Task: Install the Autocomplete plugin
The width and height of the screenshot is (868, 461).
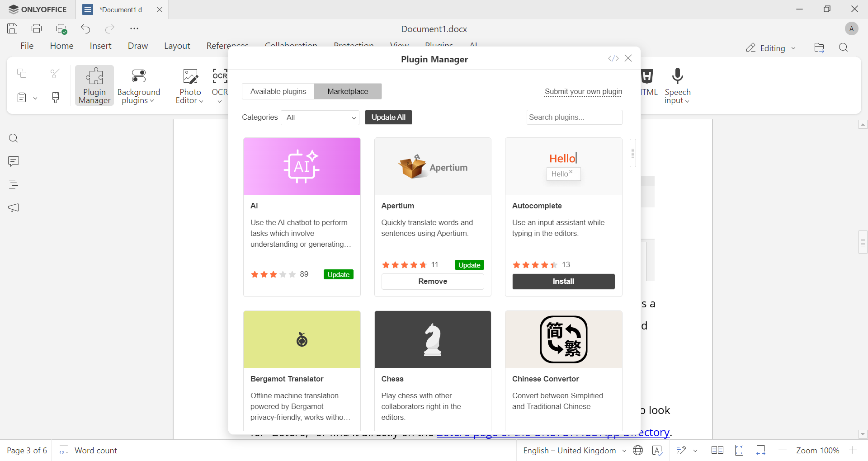Action: 563,281
